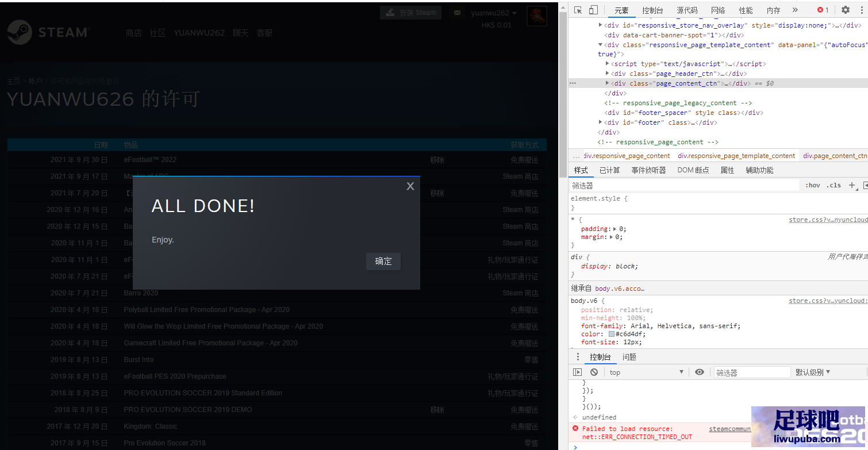The image size is (868, 450).
Task: Switch to the 元素 DevTools tab
Action: [x=621, y=10]
